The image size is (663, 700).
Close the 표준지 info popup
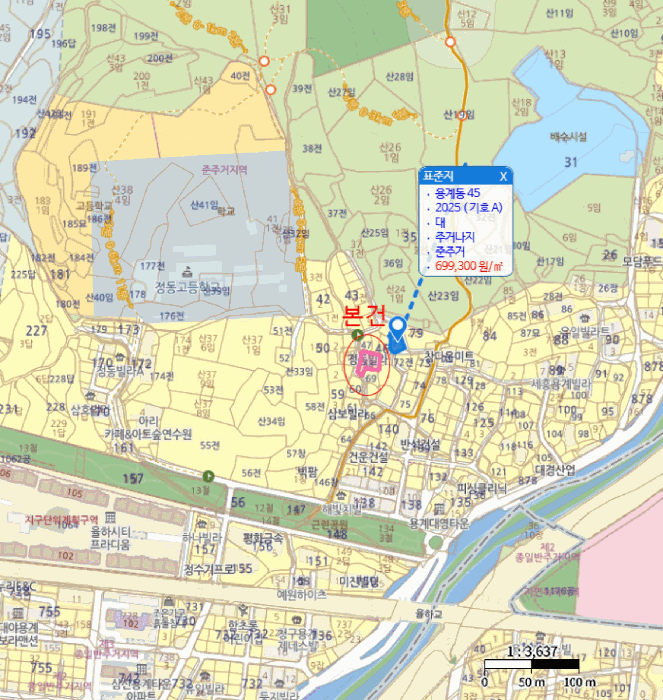pos(503,177)
